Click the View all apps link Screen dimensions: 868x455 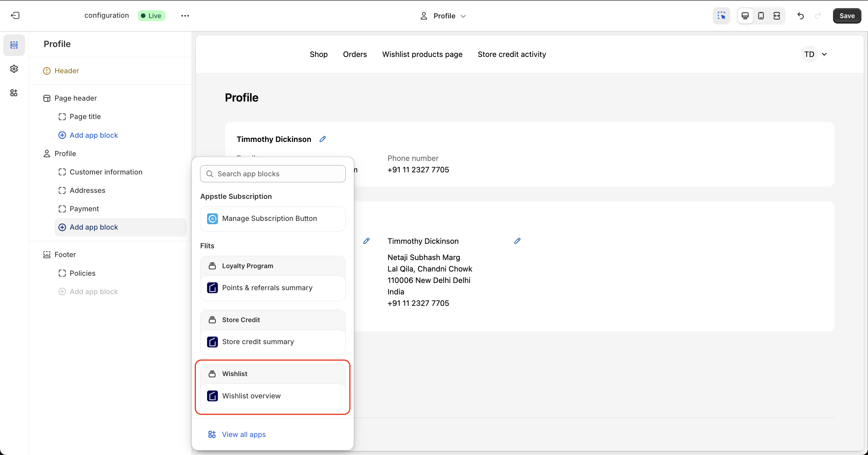(244, 434)
